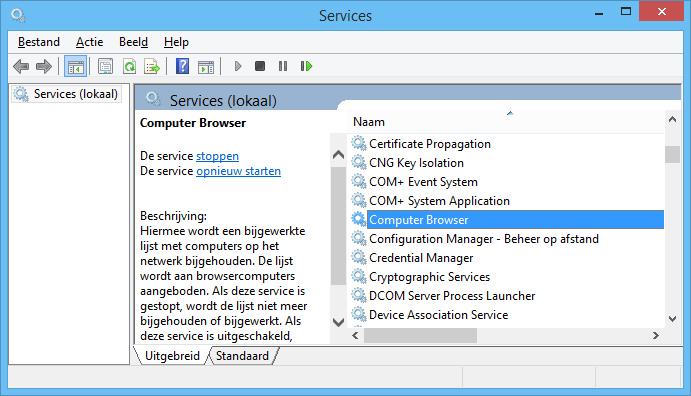Start the service with play button
Viewport: 691px width, 396px height.
pyautogui.click(x=238, y=66)
